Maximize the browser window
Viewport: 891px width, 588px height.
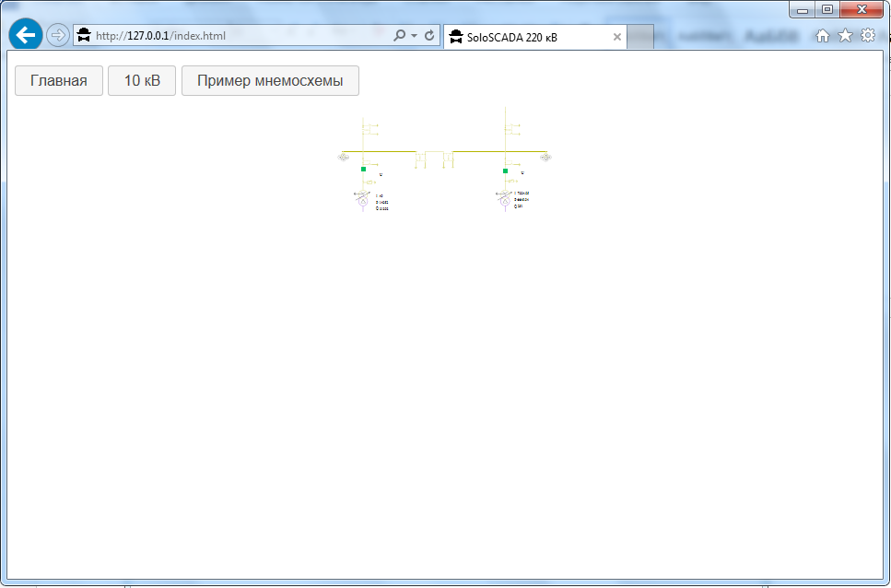827,9
